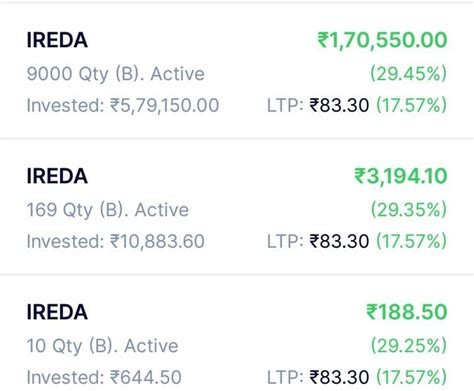This screenshot has height=391, width=474.
Task: Tap the ₹188.50 profit value
Action: click(x=407, y=312)
